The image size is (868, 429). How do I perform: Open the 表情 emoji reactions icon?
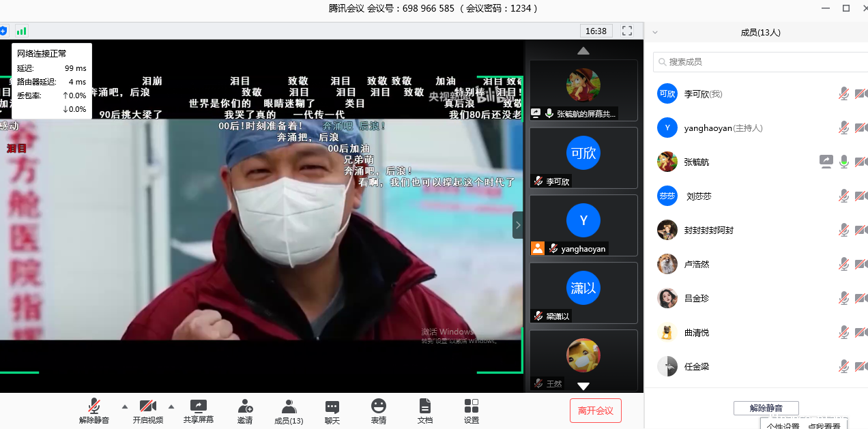coord(379,406)
